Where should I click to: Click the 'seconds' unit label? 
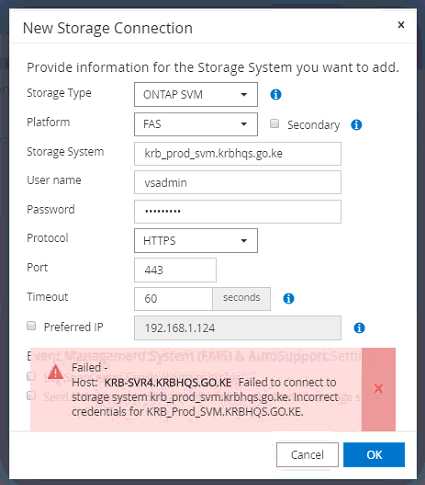click(x=242, y=299)
